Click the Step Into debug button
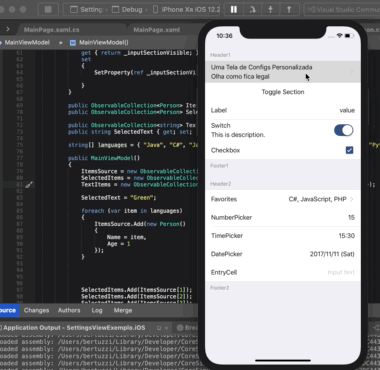This screenshot has width=380, height=370. 270,9
